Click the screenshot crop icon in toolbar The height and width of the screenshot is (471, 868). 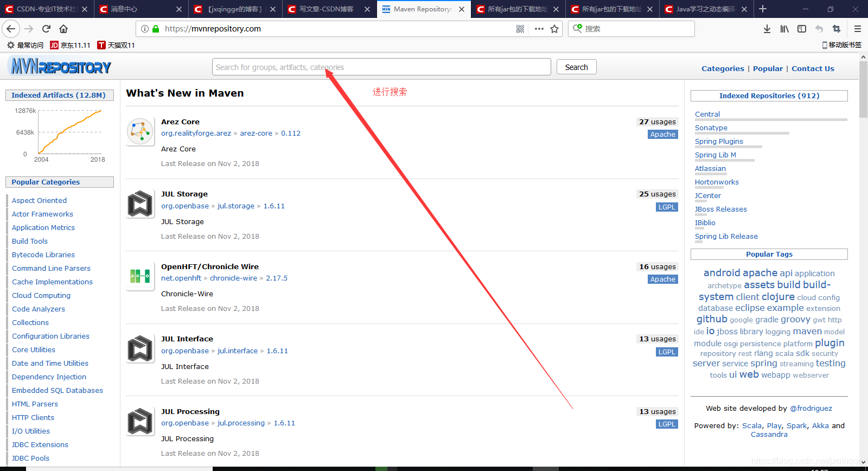[837, 29]
